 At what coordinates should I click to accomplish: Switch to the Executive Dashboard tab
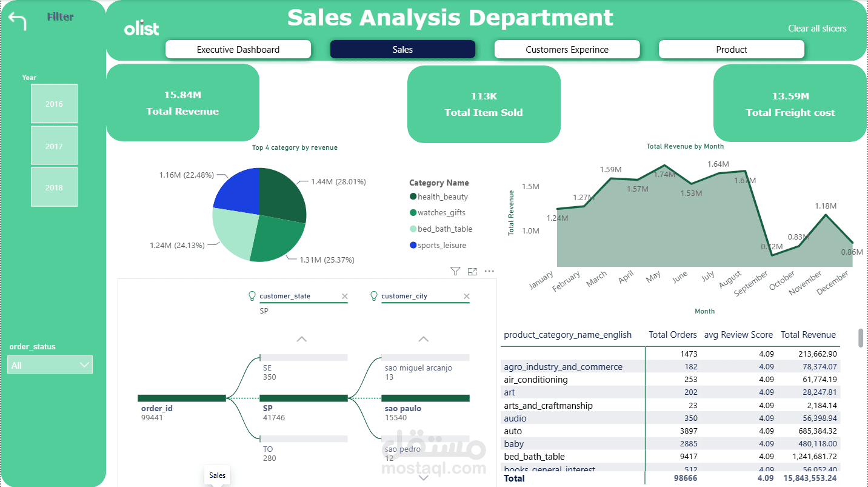pos(238,50)
